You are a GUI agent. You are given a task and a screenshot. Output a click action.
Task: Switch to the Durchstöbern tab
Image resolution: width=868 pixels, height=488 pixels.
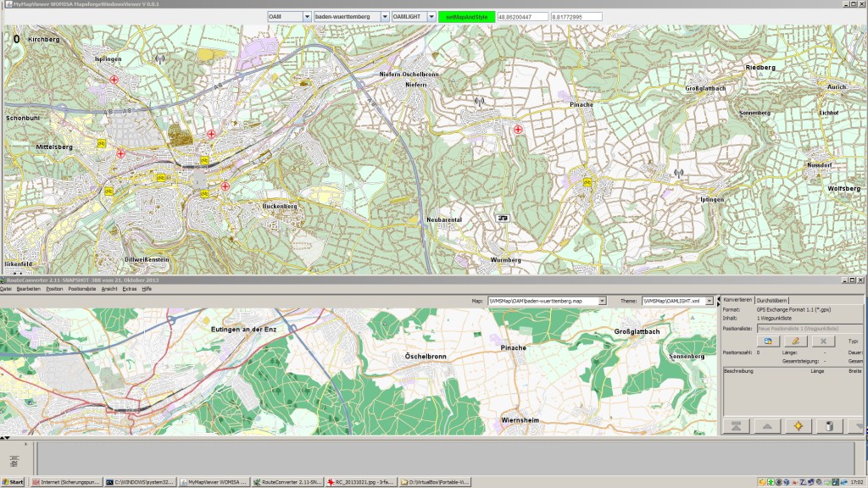tap(772, 300)
